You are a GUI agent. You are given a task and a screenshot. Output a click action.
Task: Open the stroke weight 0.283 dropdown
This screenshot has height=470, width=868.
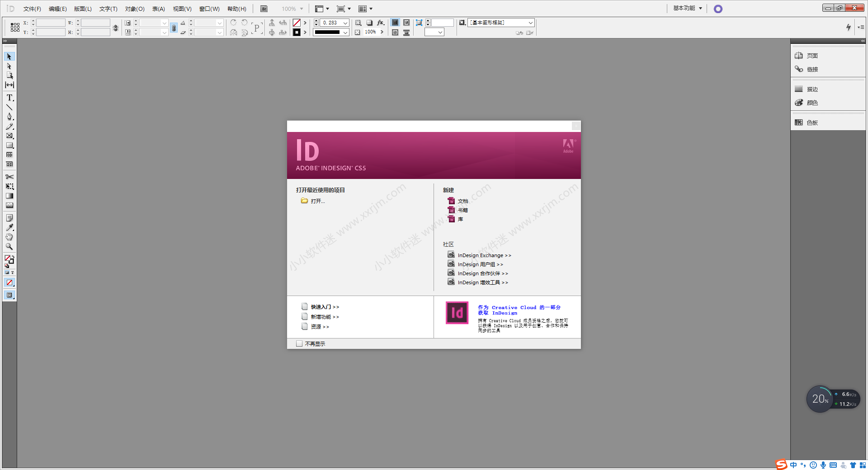pos(345,23)
